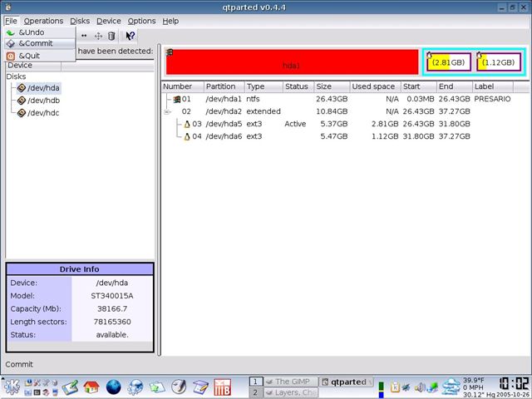Sort by the Partition column header
The image size is (532, 399).
coord(224,86)
